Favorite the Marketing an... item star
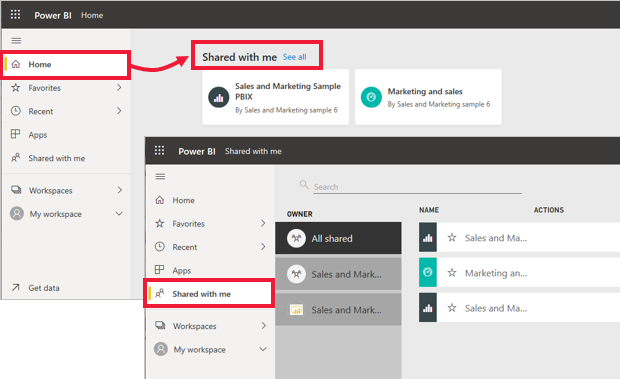 point(452,273)
